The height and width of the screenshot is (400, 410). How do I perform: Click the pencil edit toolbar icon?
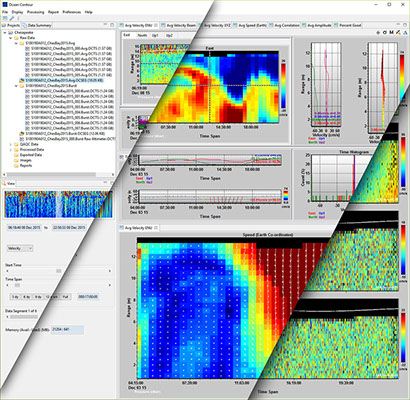398,33
